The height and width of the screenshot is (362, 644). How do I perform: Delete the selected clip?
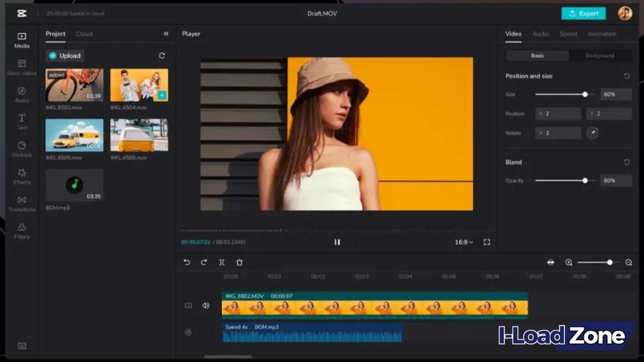pyautogui.click(x=240, y=262)
